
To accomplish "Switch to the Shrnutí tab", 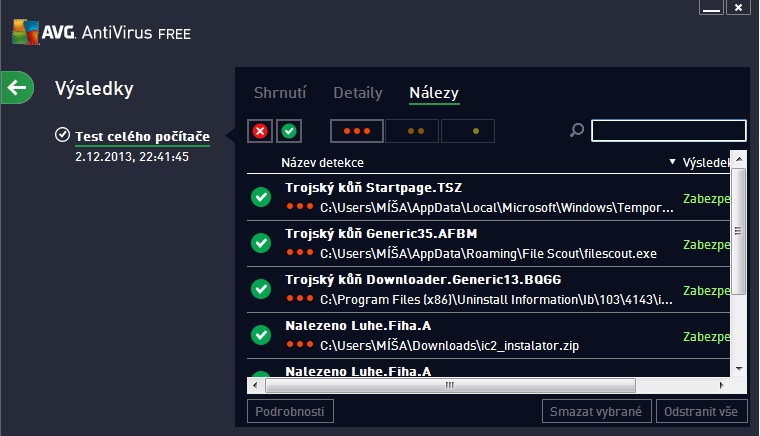I will point(280,93).
